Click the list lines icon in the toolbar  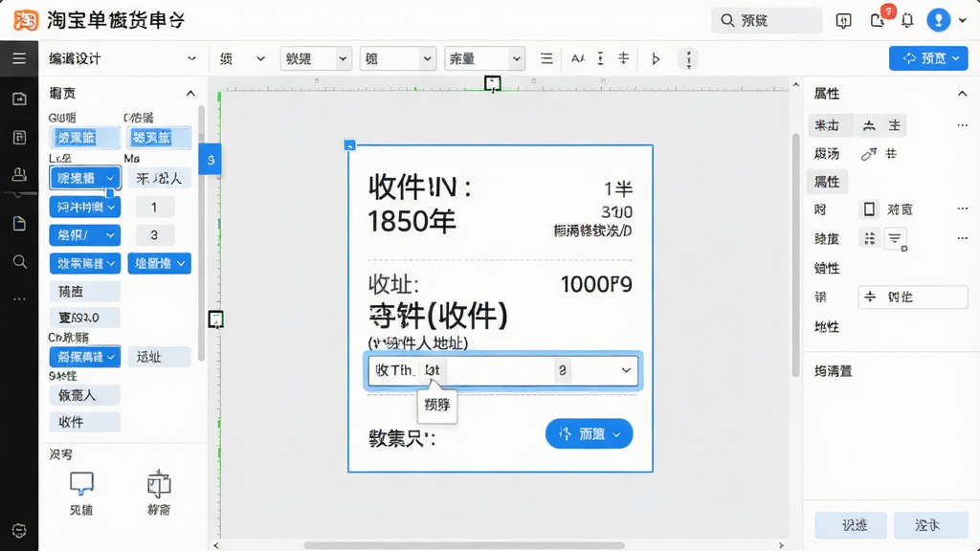click(546, 58)
